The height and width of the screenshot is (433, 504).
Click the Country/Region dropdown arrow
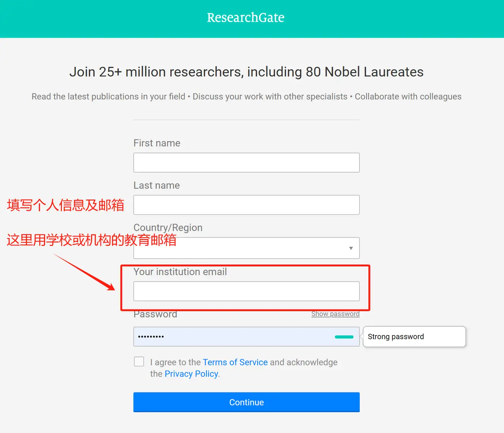pos(351,248)
